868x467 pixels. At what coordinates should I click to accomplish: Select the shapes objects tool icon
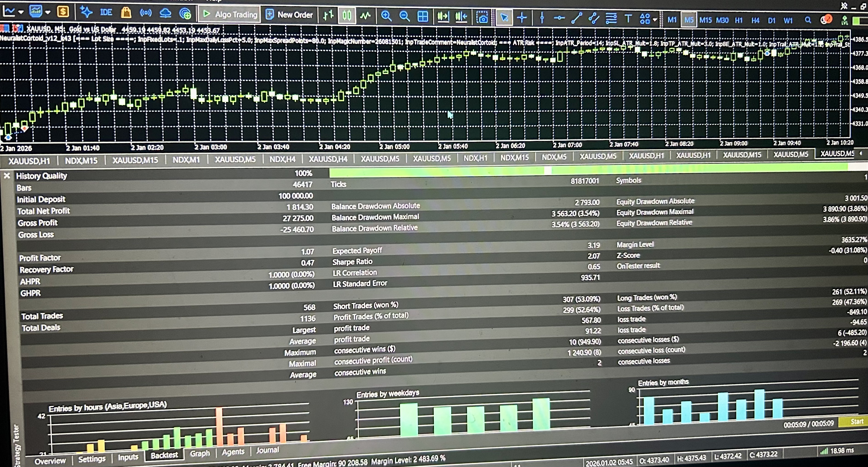(645, 19)
